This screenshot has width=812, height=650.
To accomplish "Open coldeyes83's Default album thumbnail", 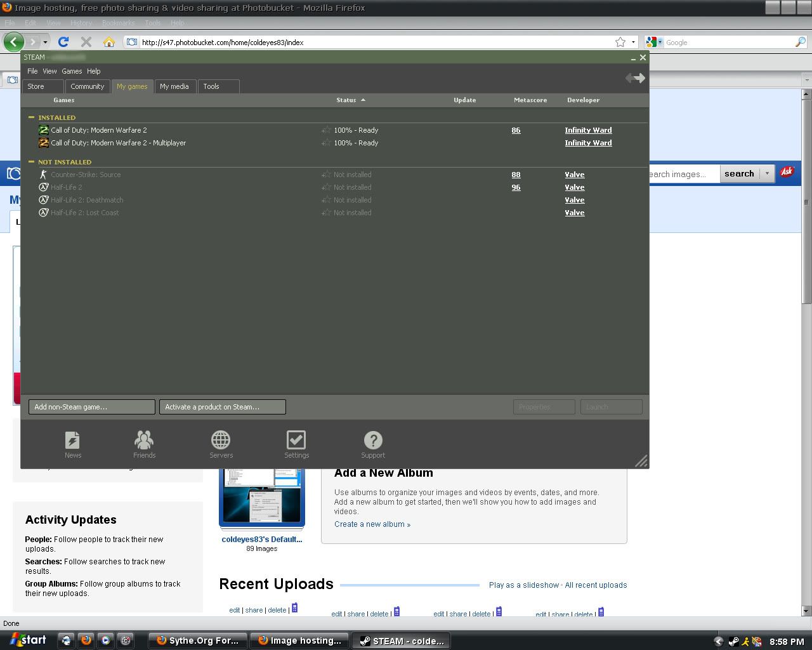I will point(262,498).
